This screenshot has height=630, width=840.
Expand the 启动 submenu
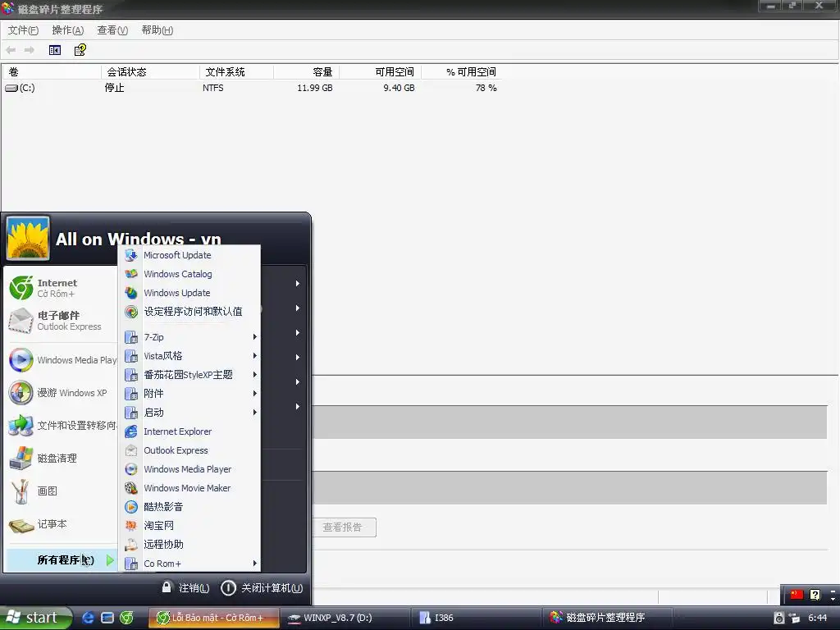point(189,413)
